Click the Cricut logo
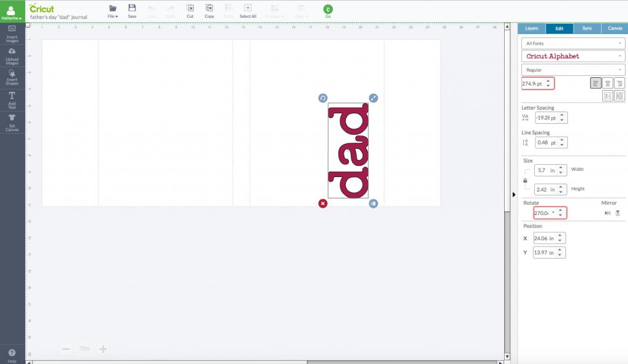This screenshot has height=364, width=628. [x=42, y=9]
